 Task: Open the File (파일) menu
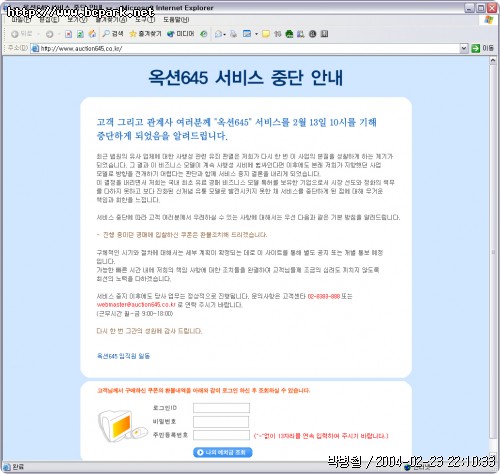point(20,20)
